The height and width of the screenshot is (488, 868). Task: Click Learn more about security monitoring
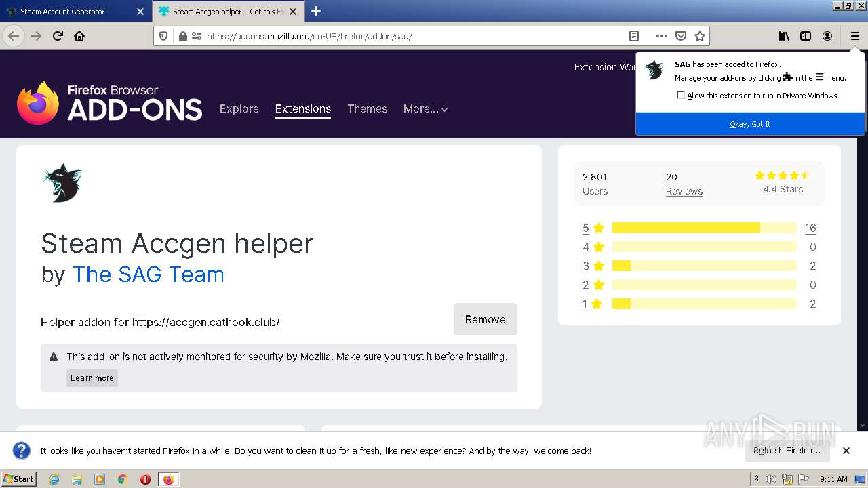[x=92, y=378]
